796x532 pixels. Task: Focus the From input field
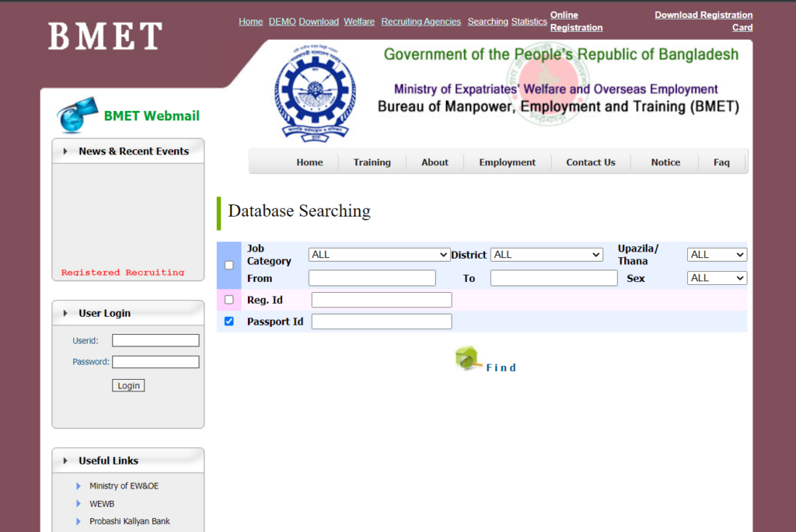tap(372, 278)
